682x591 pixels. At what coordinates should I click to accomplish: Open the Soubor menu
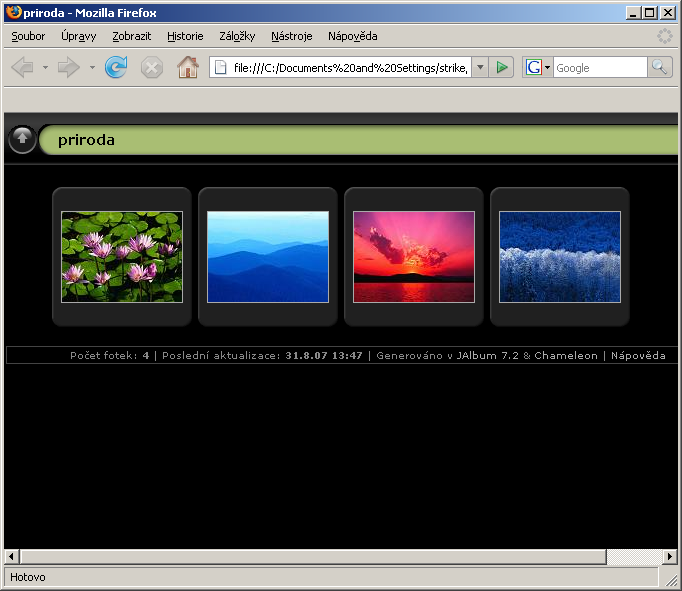point(28,36)
